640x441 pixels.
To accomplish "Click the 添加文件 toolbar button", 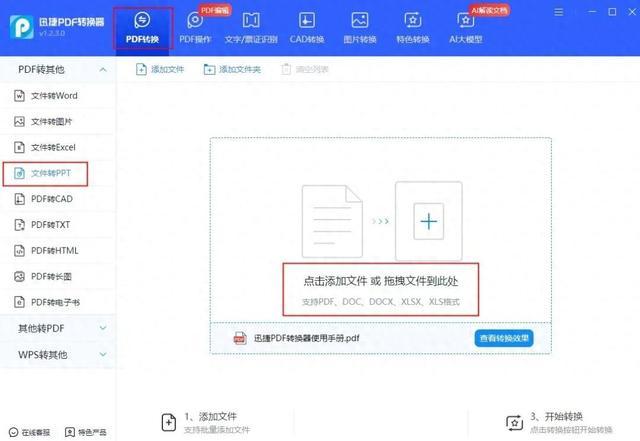I will click(160, 69).
